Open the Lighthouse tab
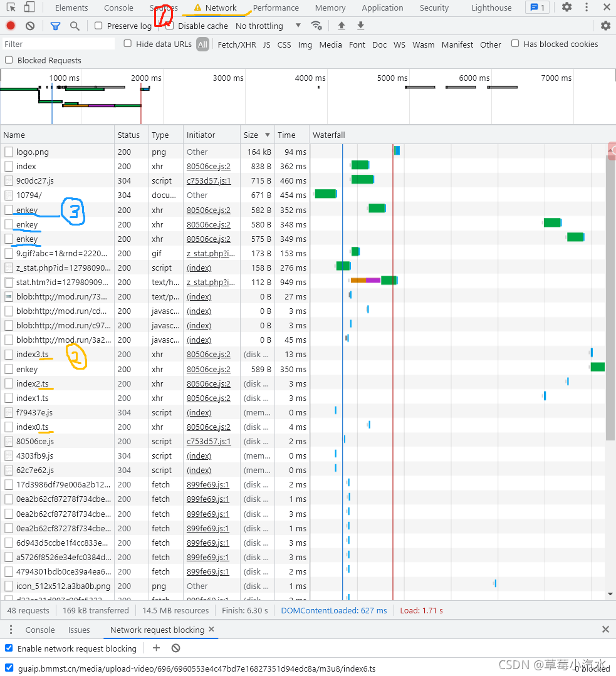The height and width of the screenshot is (676, 616). [491, 8]
